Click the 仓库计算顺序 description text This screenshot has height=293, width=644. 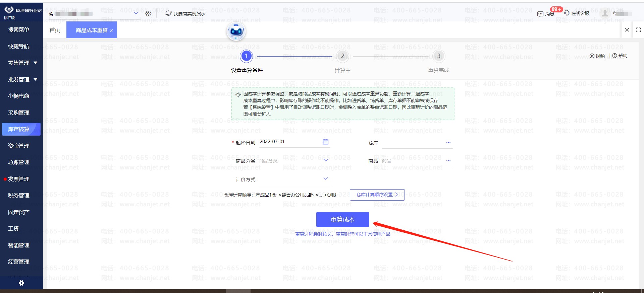(x=282, y=195)
